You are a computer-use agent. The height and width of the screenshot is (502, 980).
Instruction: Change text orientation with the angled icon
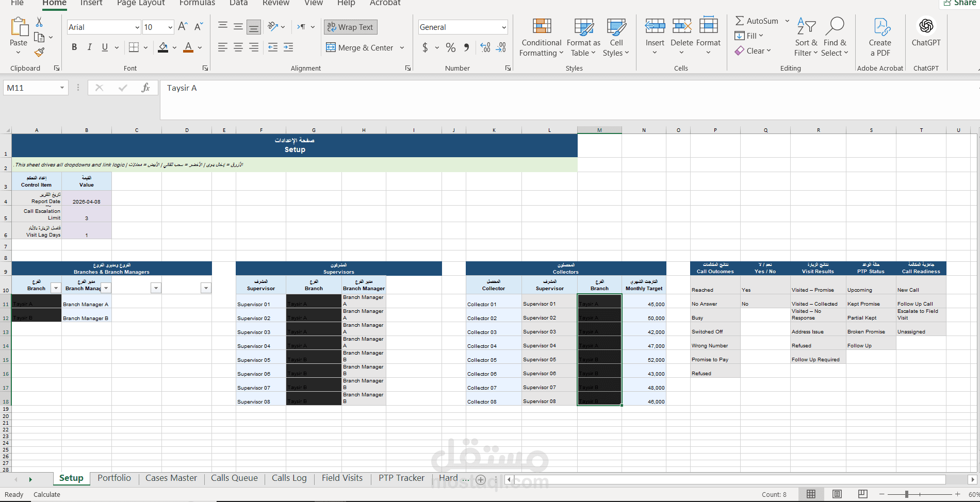coord(273,27)
